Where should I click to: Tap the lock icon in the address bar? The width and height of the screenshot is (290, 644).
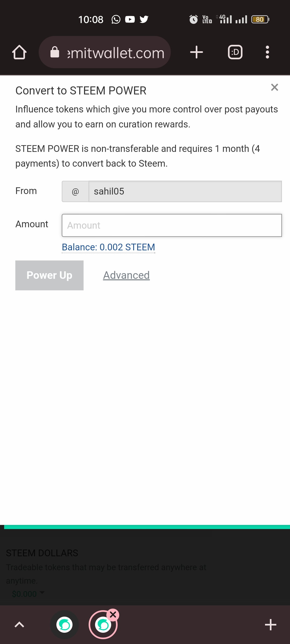[x=55, y=52]
